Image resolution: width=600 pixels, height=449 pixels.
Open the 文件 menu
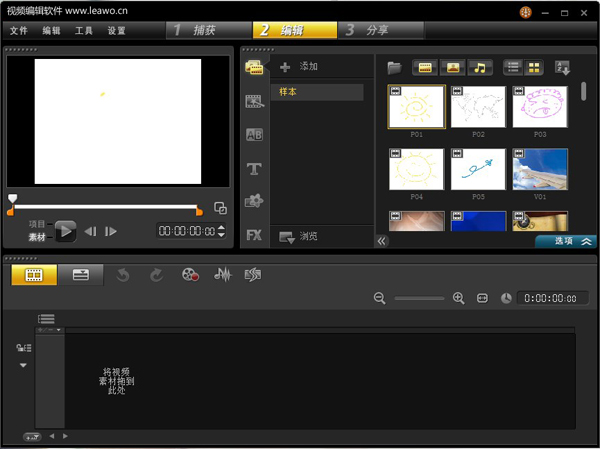tap(18, 31)
